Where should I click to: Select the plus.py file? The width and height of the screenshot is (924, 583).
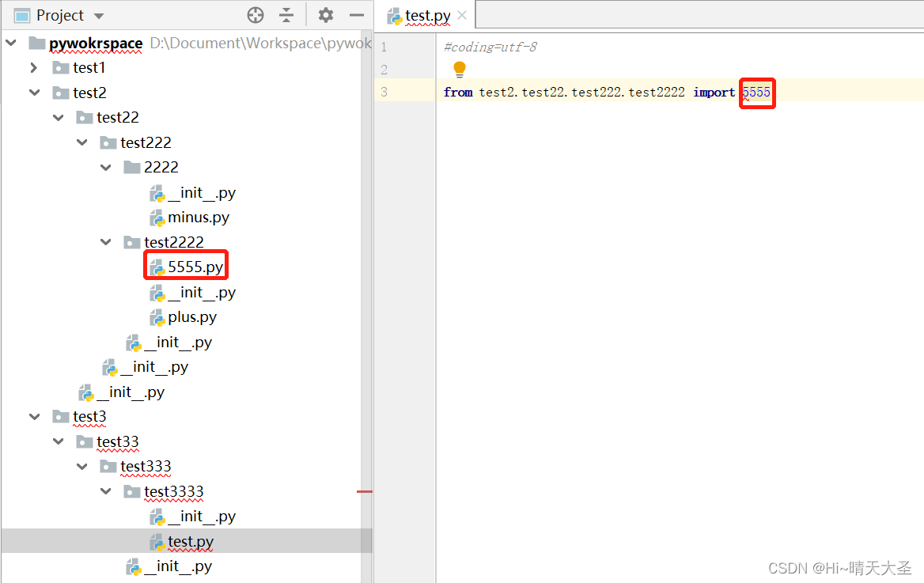point(192,317)
